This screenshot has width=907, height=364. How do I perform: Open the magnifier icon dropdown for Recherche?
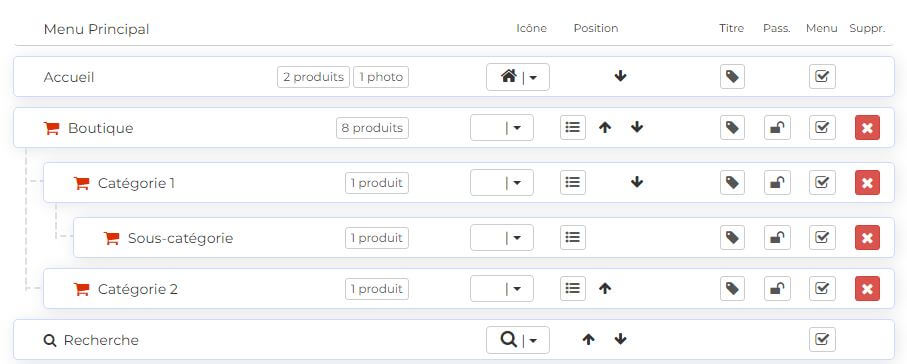(518, 340)
